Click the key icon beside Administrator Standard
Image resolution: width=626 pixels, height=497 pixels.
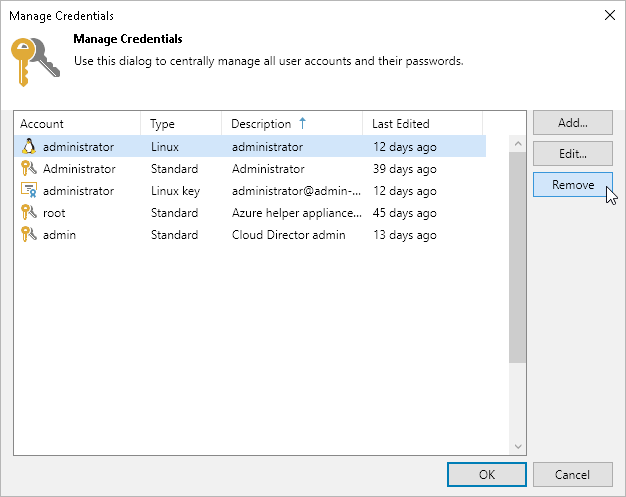coord(29,168)
